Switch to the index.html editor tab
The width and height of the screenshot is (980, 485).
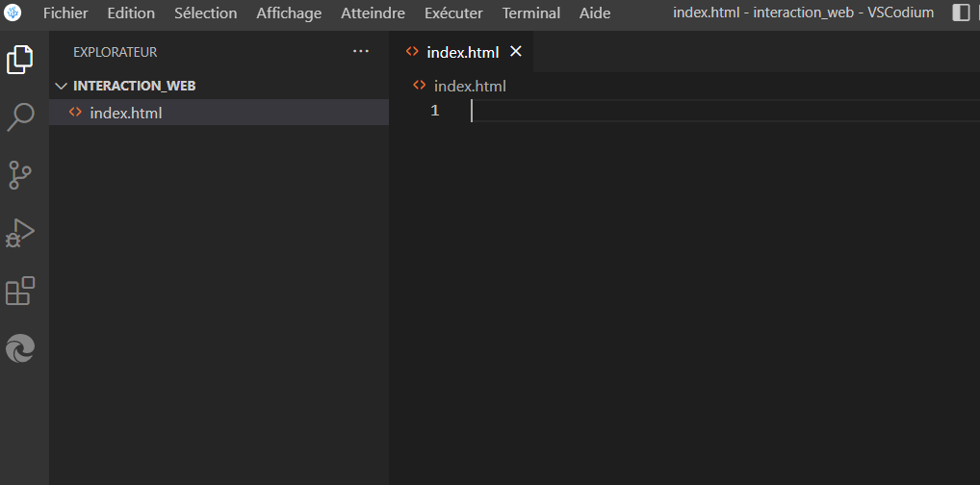(462, 52)
